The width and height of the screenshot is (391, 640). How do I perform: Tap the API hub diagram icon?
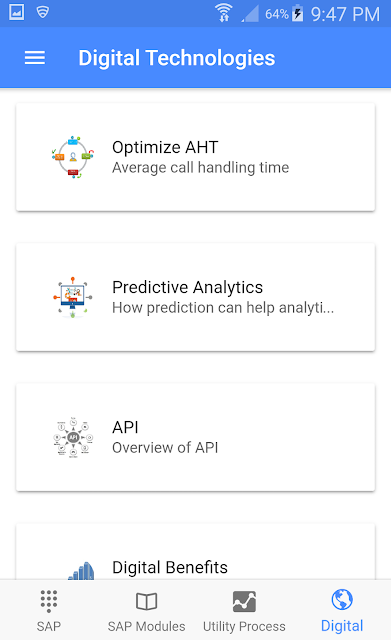pyautogui.click(x=73, y=437)
